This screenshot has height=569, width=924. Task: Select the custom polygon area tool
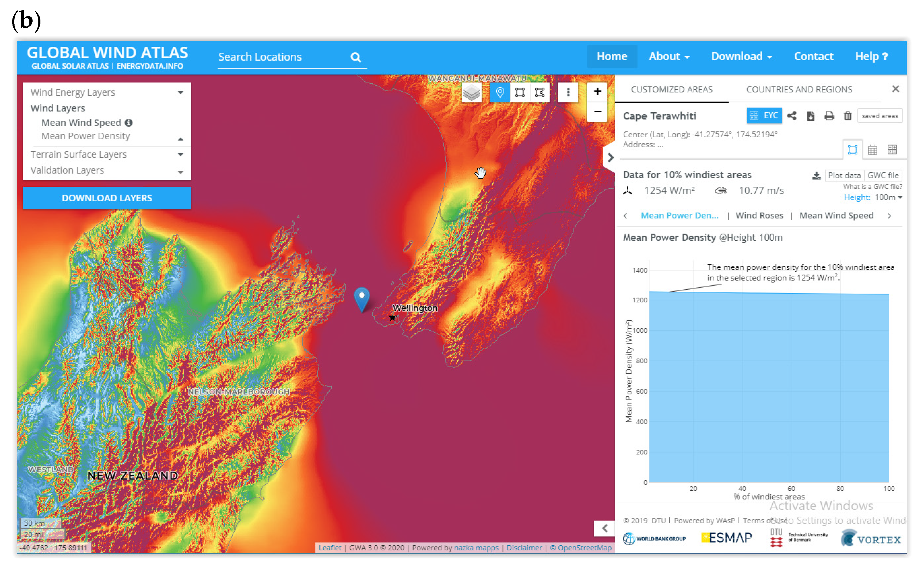coord(540,92)
